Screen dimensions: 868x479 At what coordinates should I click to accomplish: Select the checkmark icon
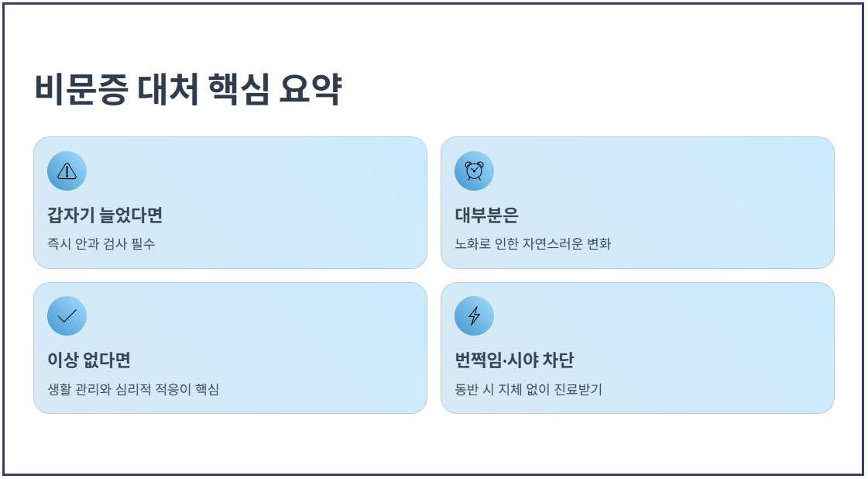67,316
